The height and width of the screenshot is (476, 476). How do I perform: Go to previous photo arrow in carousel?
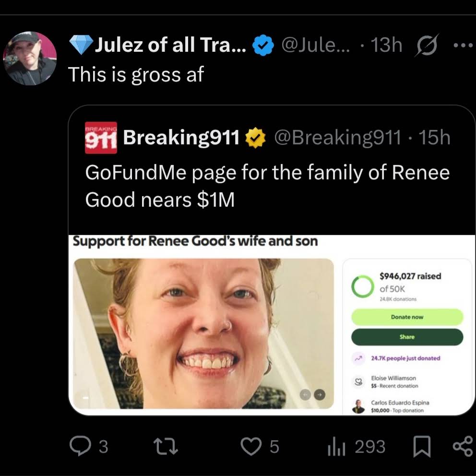pos(305,394)
